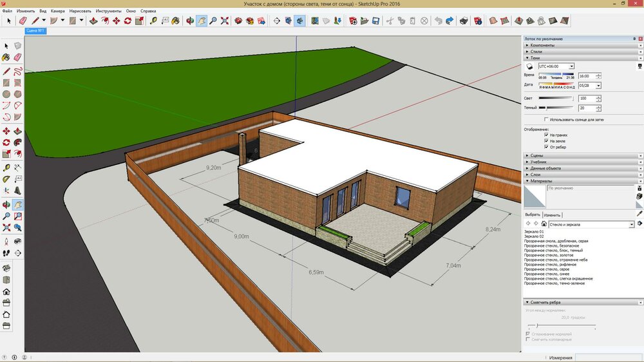This screenshot has width=644, height=362.
Task: Activate the Push/Pull tool
Action: pyautogui.click(x=93, y=21)
